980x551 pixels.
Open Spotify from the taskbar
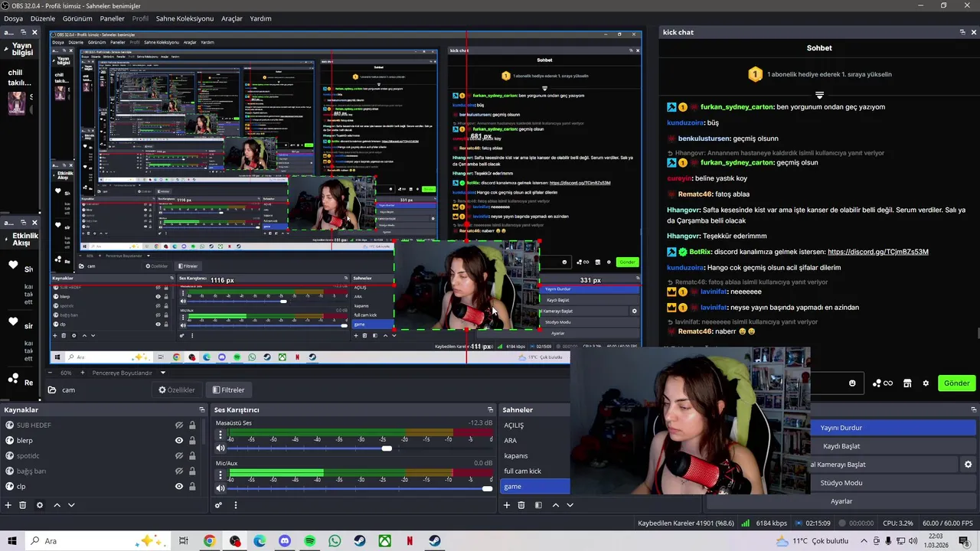(310, 541)
